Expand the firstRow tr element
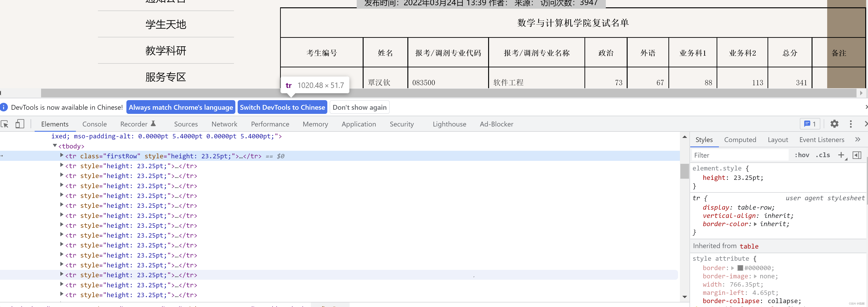Viewport: 868px width, 307px height. 62,155
